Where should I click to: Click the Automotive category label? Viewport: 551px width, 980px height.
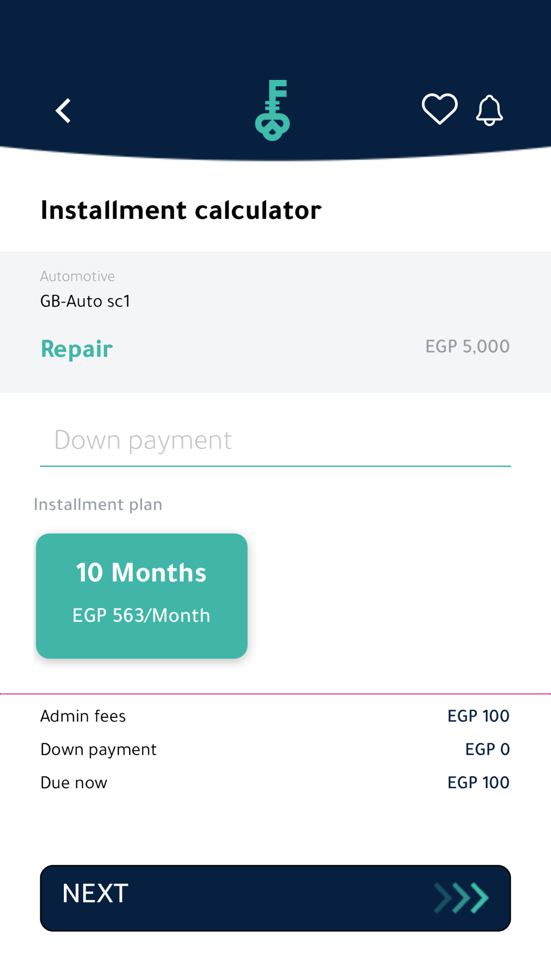click(78, 276)
